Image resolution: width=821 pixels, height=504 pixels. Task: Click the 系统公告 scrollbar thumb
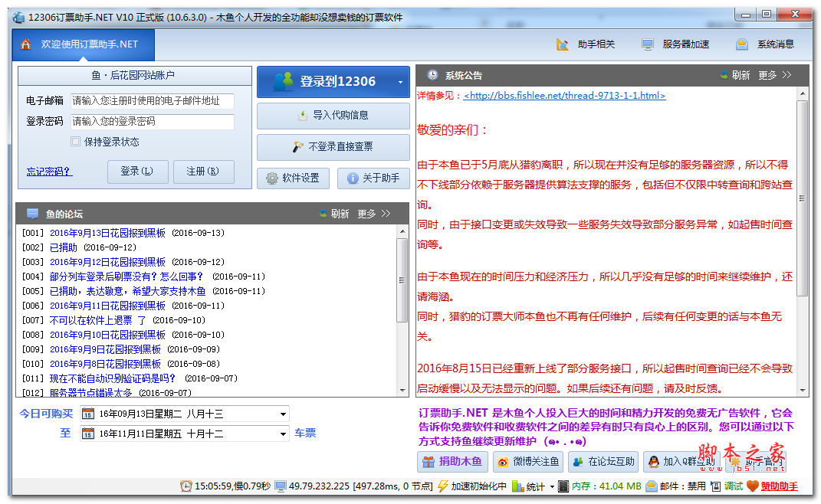802,198
